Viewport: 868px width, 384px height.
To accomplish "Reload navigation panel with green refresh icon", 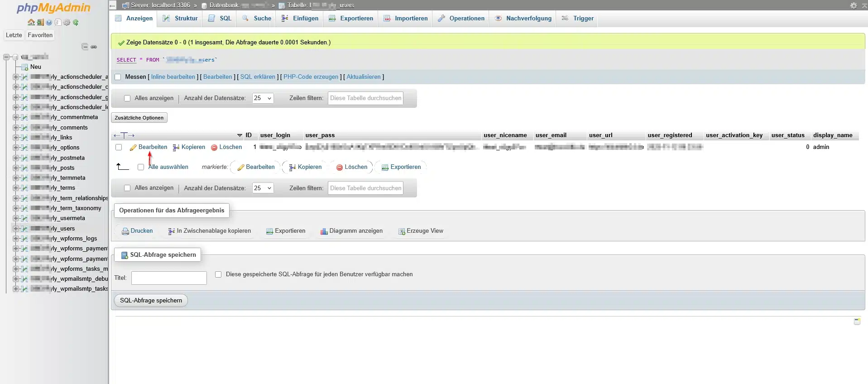I will coord(76,22).
